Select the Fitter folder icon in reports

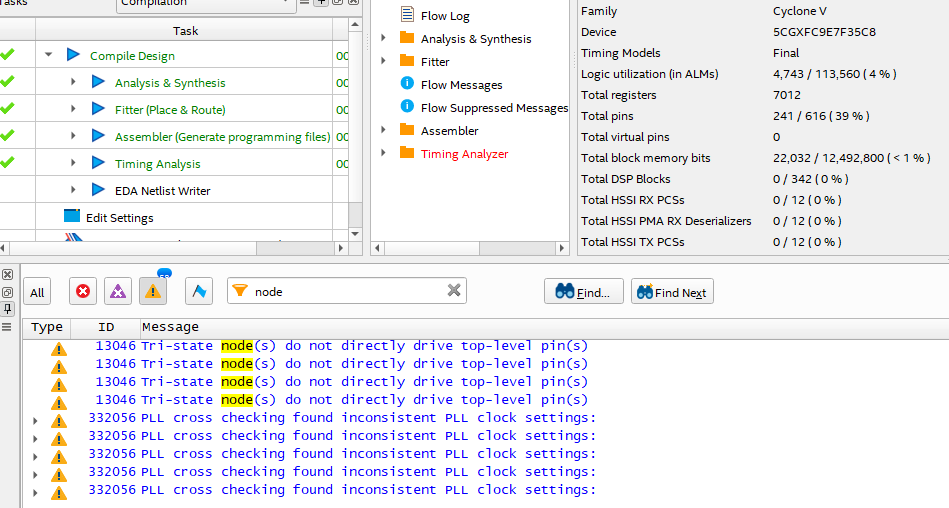407,61
